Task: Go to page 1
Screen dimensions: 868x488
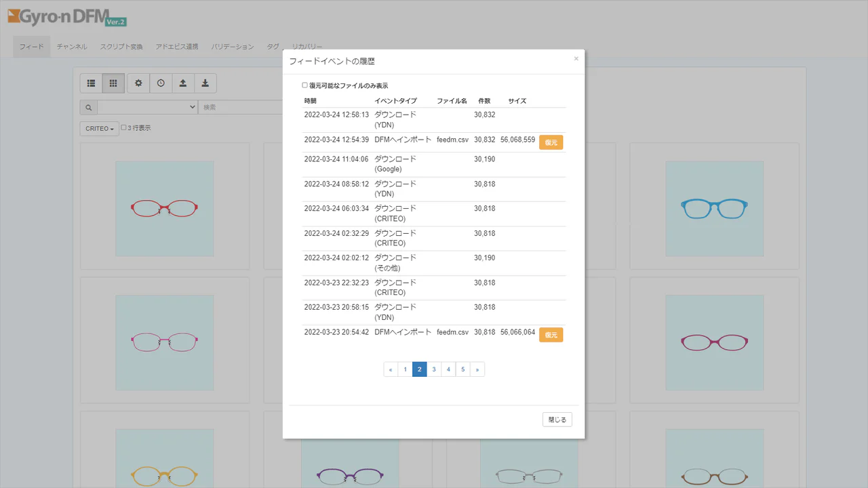Action: tap(405, 369)
